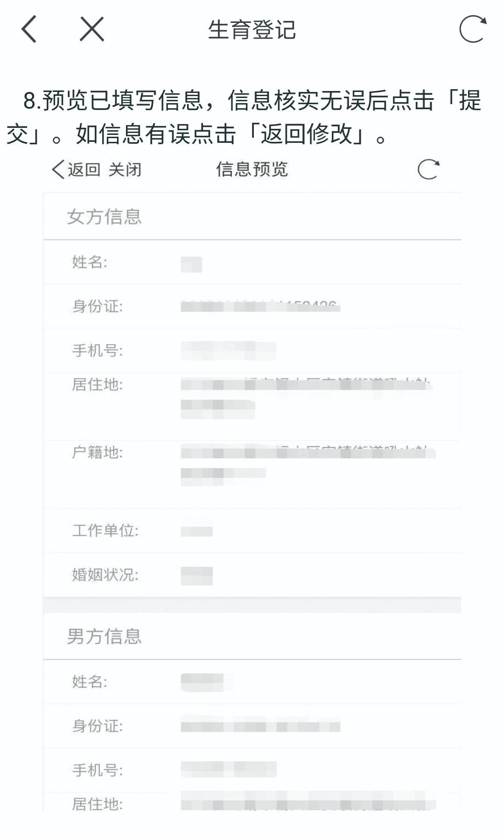The width and height of the screenshot is (504, 835).
Task: Click the 关闭 text in preview header
Action: point(125,169)
